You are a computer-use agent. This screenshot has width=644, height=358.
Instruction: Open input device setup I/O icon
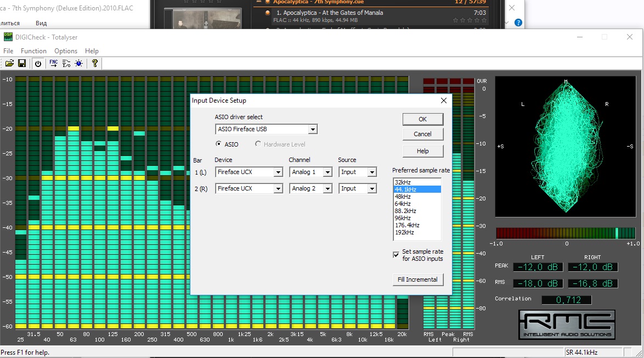pyautogui.click(x=66, y=63)
